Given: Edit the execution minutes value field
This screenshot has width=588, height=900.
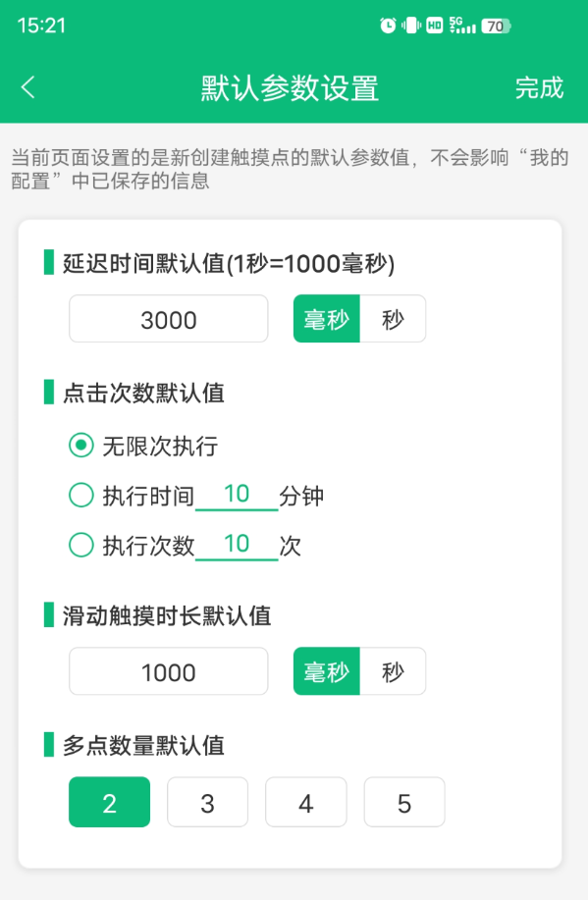Looking at the screenshot, I should pos(237,495).
